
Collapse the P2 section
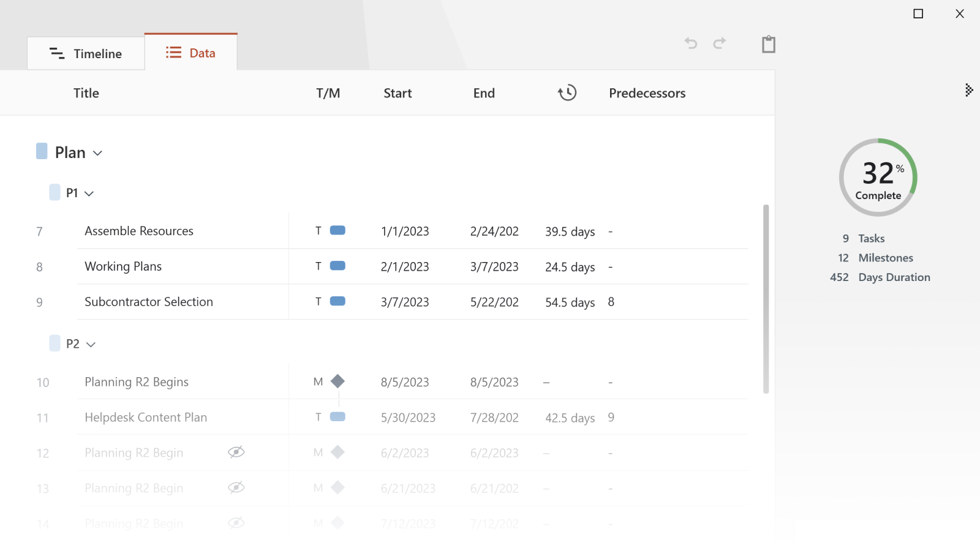pyautogui.click(x=91, y=344)
